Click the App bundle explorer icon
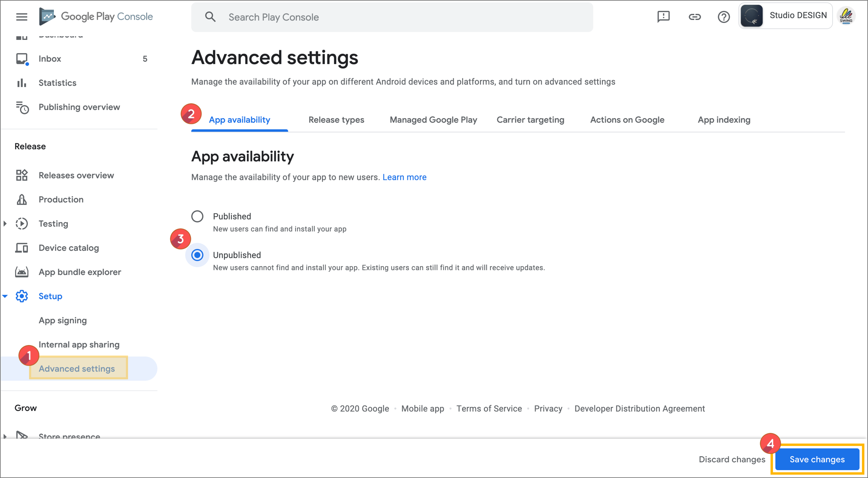 (22, 272)
